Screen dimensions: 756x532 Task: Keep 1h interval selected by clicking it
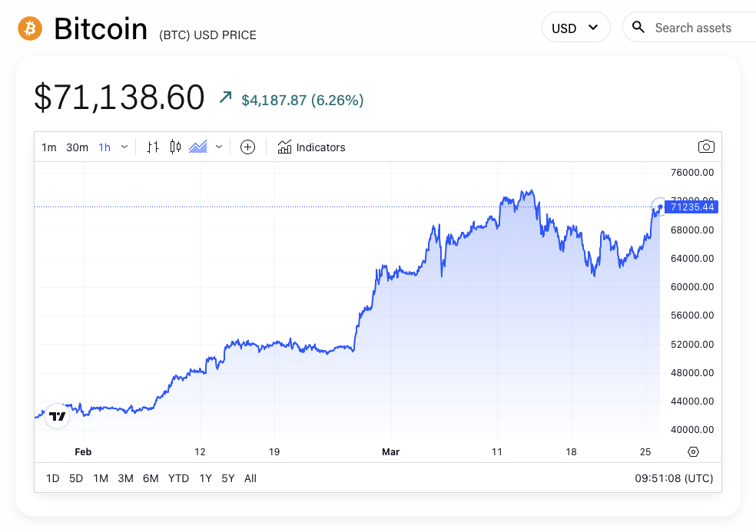tap(104, 147)
